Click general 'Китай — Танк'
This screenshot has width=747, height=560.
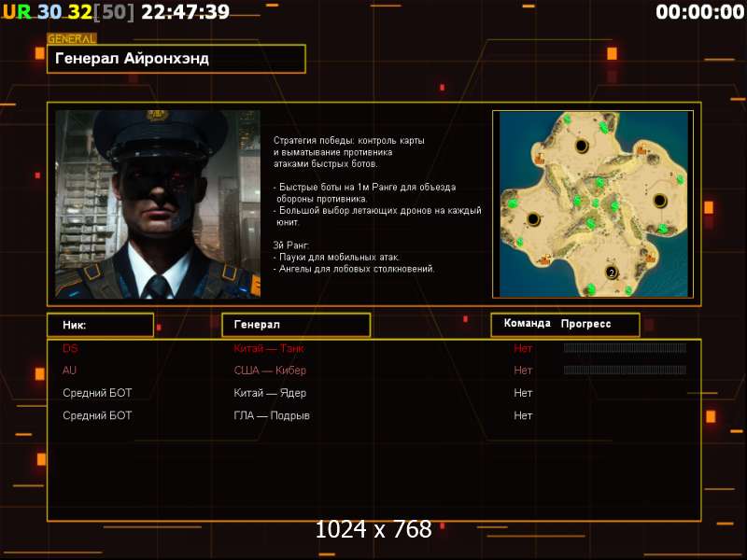pyautogui.click(x=269, y=348)
